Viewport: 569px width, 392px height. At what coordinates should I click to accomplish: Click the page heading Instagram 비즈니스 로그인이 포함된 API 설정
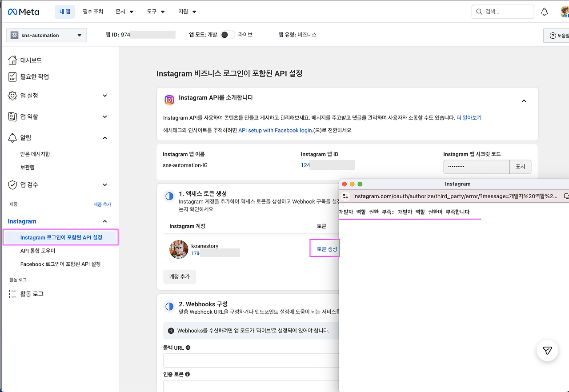pyautogui.click(x=229, y=74)
